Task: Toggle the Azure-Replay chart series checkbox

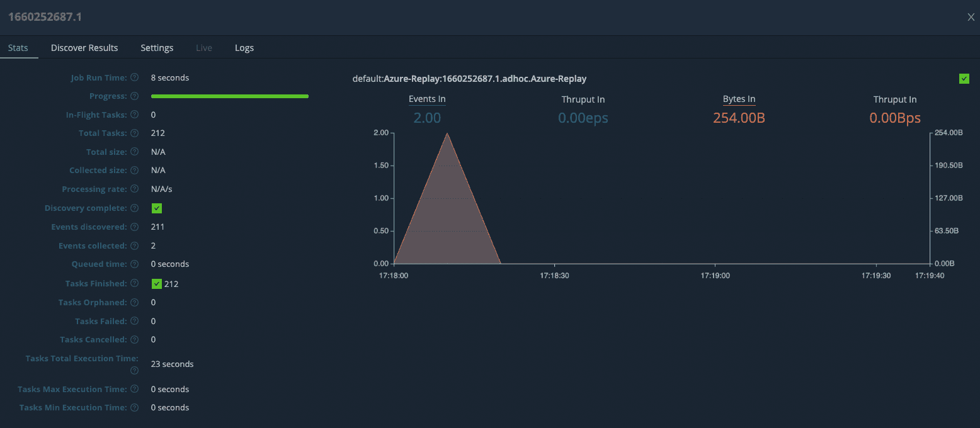Action: pos(964,79)
